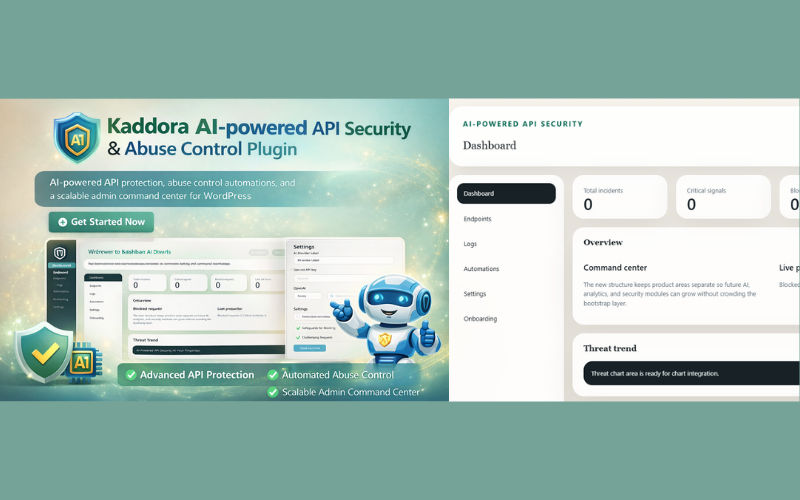This screenshot has width=800, height=500.
Task: Click the Settings heading in the mockup panel
Action: (304, 246)
